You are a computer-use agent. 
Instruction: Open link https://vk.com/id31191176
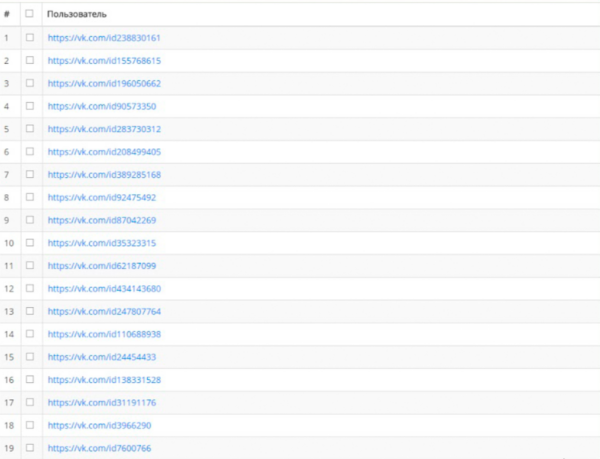pos(102,403)
